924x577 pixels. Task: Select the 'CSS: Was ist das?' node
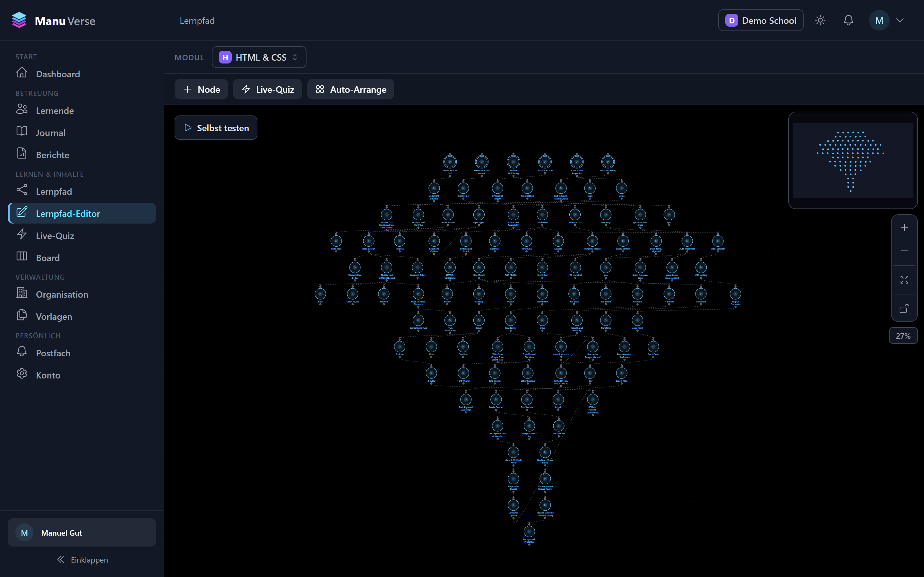[545, 162]
